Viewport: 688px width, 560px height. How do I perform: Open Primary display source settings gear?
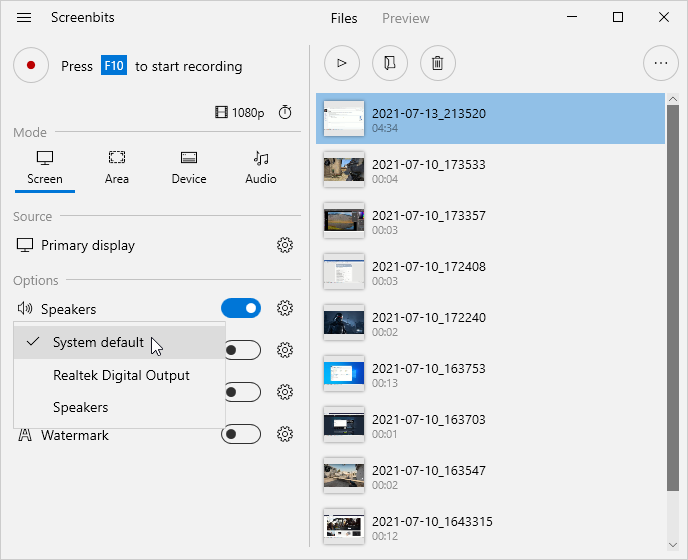[285, 245]
